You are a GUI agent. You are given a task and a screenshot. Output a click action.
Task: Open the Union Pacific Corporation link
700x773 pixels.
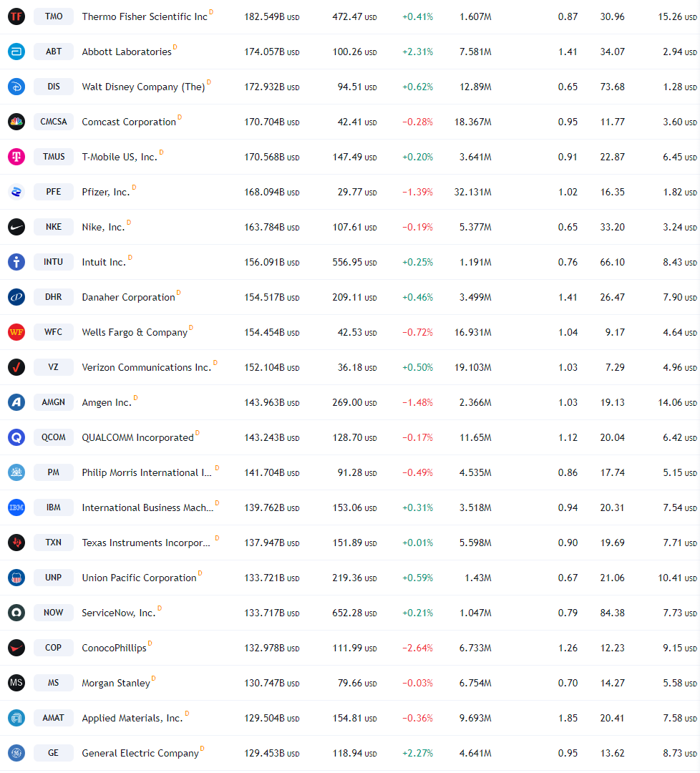(139, 578)
